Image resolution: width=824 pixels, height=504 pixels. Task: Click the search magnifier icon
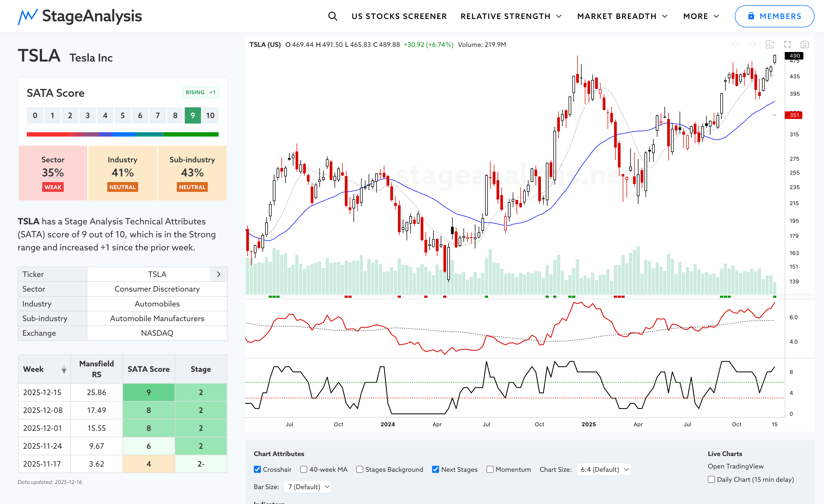[x=332, y=16]
